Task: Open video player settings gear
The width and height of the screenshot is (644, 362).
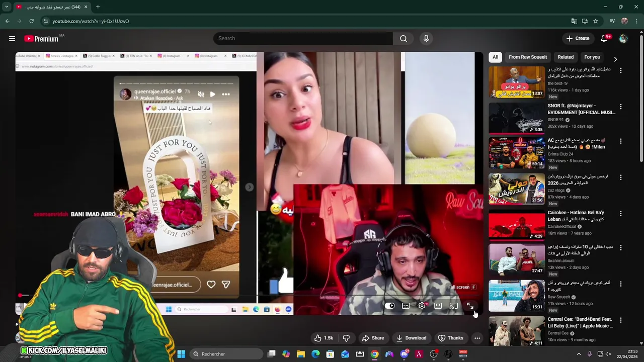Action: [422, 306]
